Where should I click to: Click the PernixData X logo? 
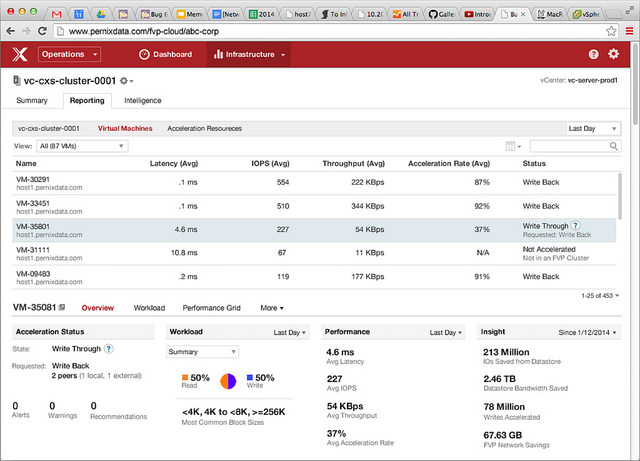pyautogui.click(x=20, y=54)
